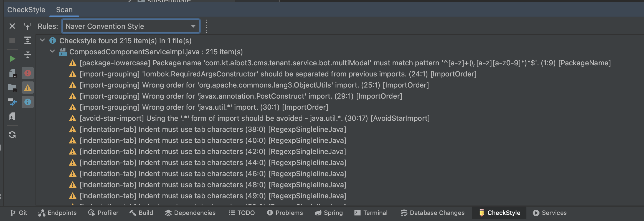This screenshot has width=644, height=221.
Task: Click the Scroll to Source icon
Action: 27,26
